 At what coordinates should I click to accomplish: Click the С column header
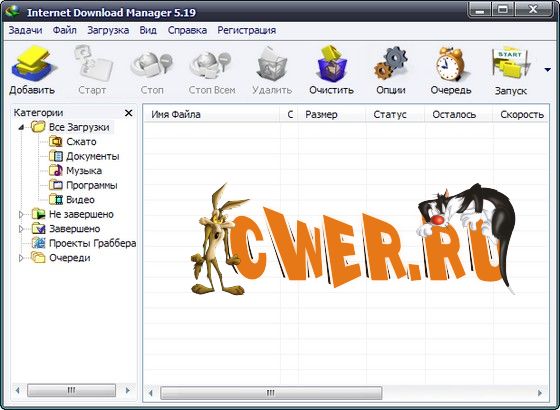click(290, 114)
